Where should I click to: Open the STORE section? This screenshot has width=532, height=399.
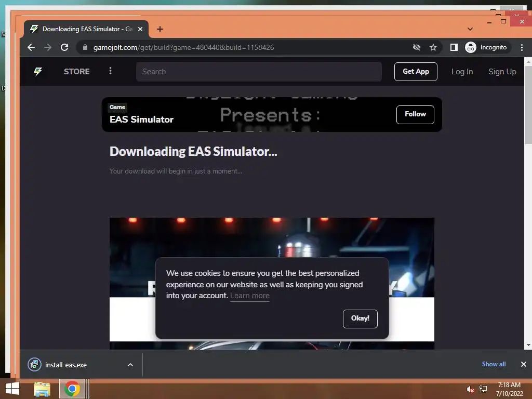pyautogui.click(x=77, y=72)
